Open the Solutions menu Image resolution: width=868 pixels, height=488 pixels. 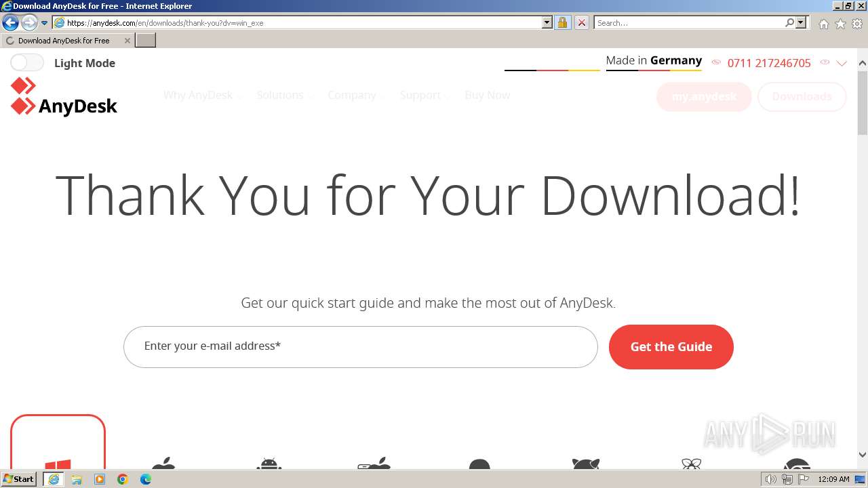point(284,95)
